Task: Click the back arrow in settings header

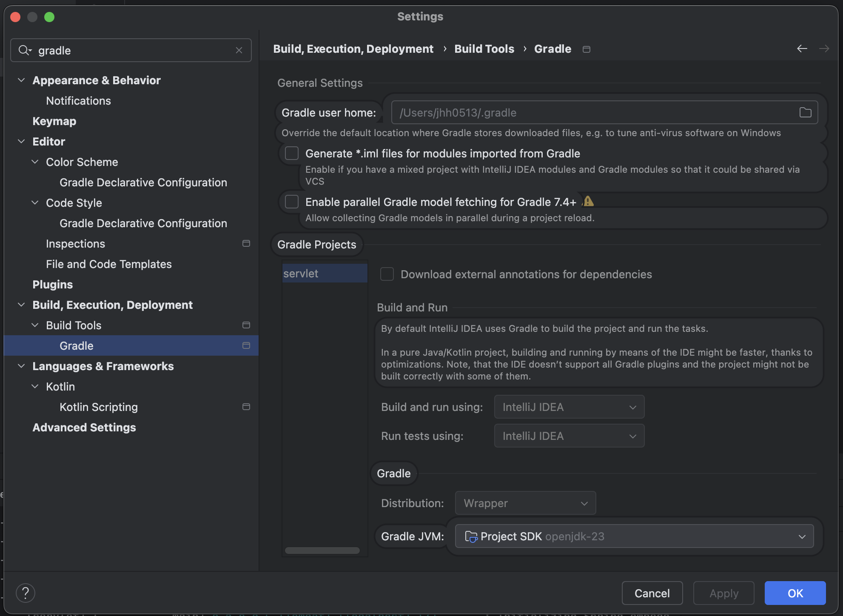Action: 802,49
